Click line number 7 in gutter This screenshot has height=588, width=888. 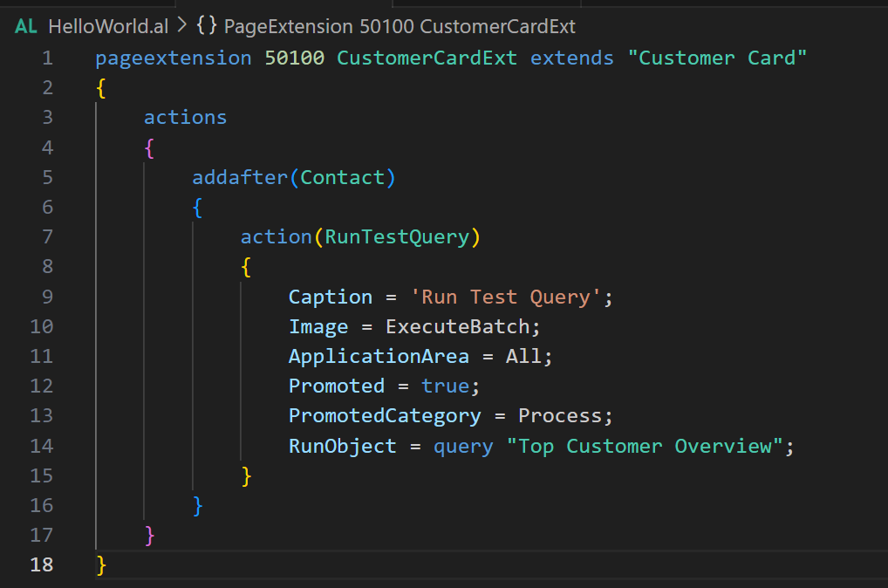tap(48, 236)
